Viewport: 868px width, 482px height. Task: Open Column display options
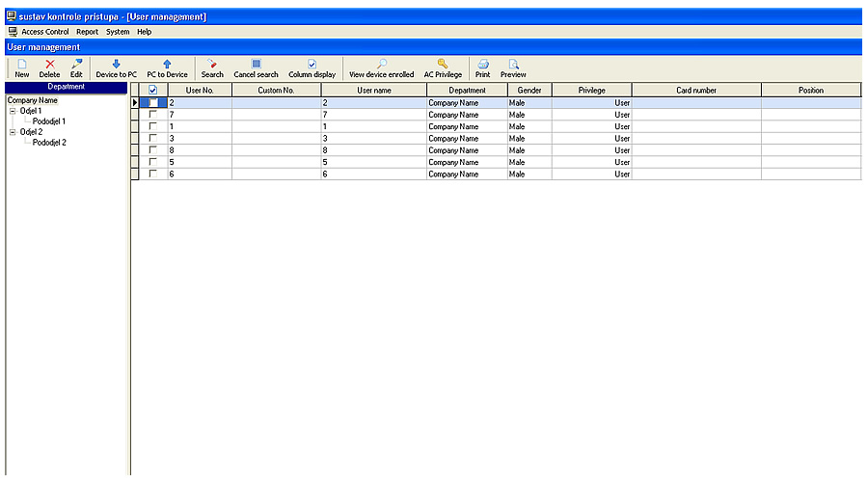(312, 65)
